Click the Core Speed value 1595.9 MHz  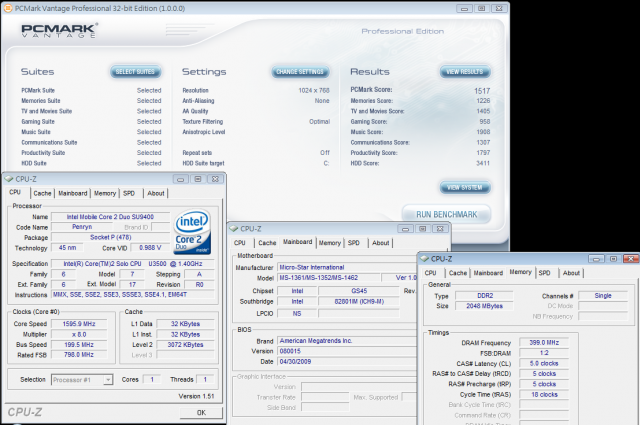point(79,324)
